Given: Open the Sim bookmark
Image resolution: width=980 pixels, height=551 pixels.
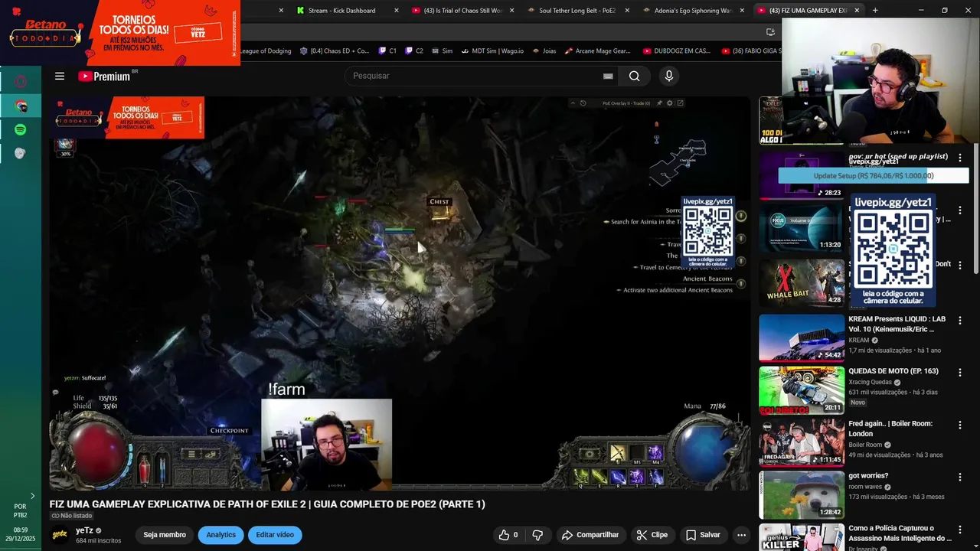Looking at the screenshot, I should tap(442, 51).
